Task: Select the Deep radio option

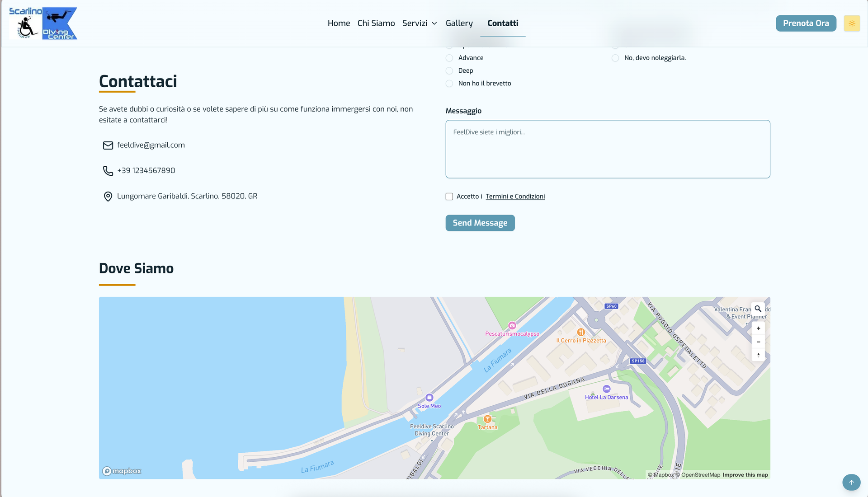Action: pos(449,71)
